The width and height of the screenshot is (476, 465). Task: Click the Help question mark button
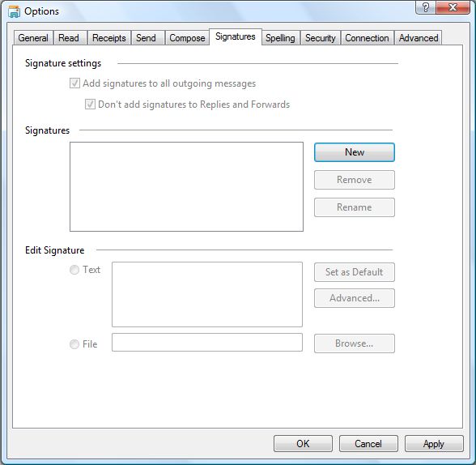click(425, 7)
